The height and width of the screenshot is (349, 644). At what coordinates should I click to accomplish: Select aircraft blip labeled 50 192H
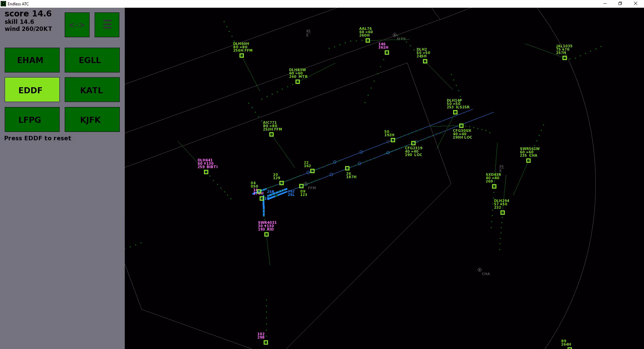click(x=393, y=140)
